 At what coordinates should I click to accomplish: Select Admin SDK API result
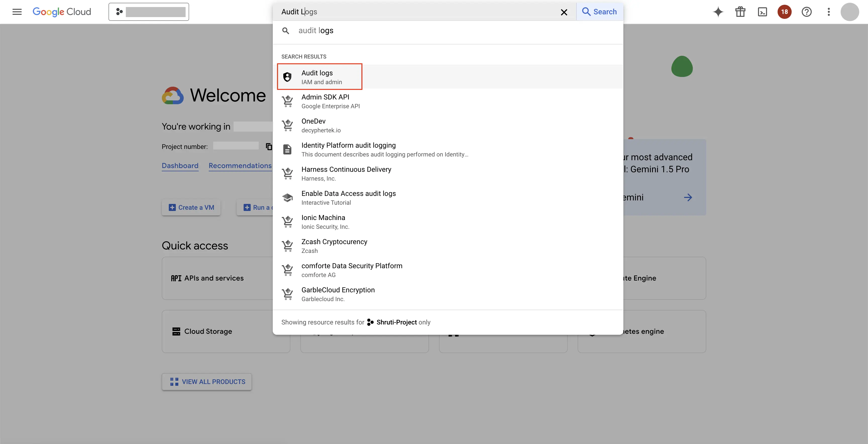pos(448,101)
